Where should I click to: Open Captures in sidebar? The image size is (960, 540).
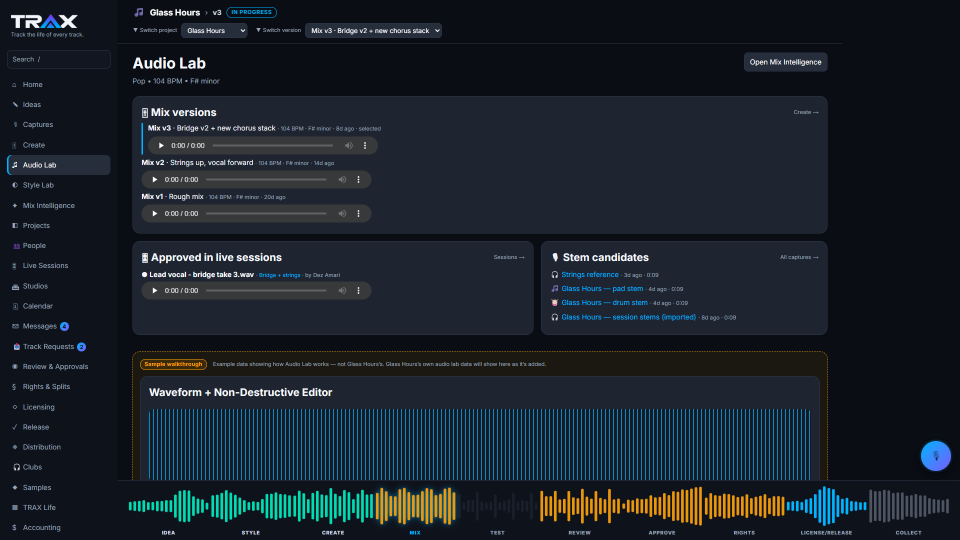coord(59,125)
